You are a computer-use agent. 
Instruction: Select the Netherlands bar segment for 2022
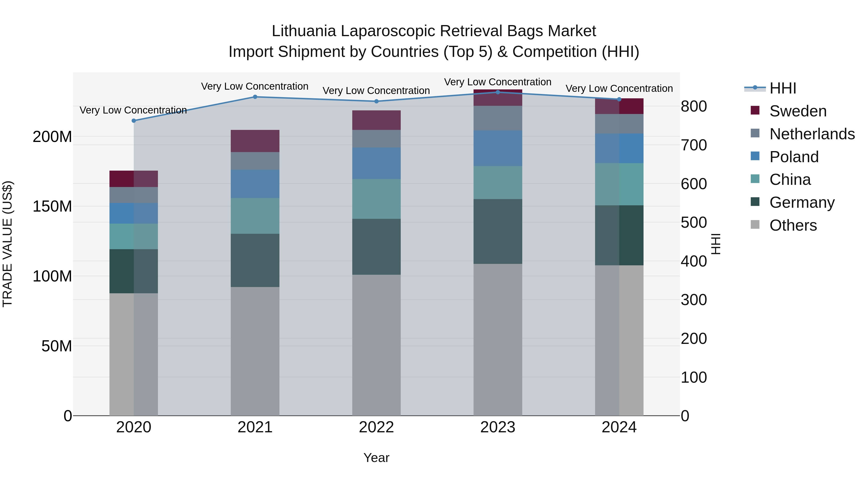376,139
